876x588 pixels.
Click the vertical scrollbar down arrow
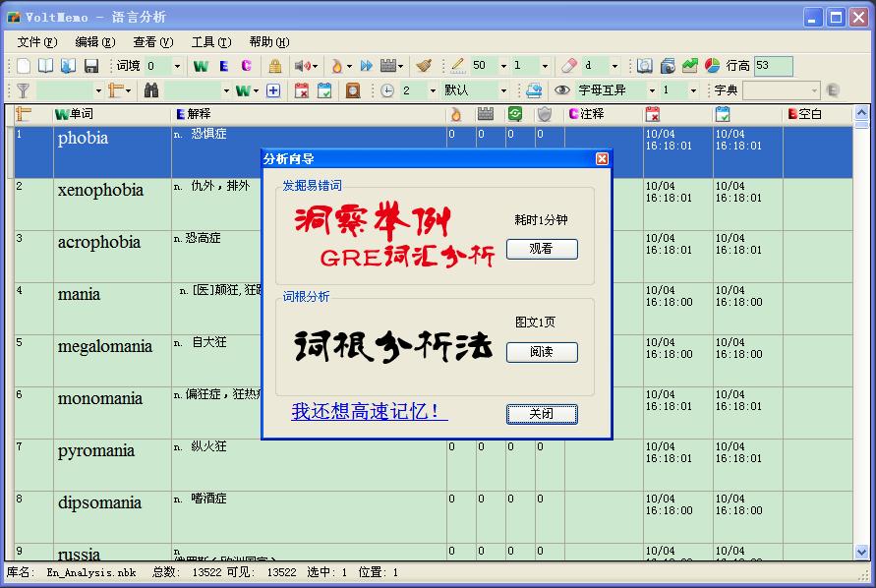click(x=862, y=553)
